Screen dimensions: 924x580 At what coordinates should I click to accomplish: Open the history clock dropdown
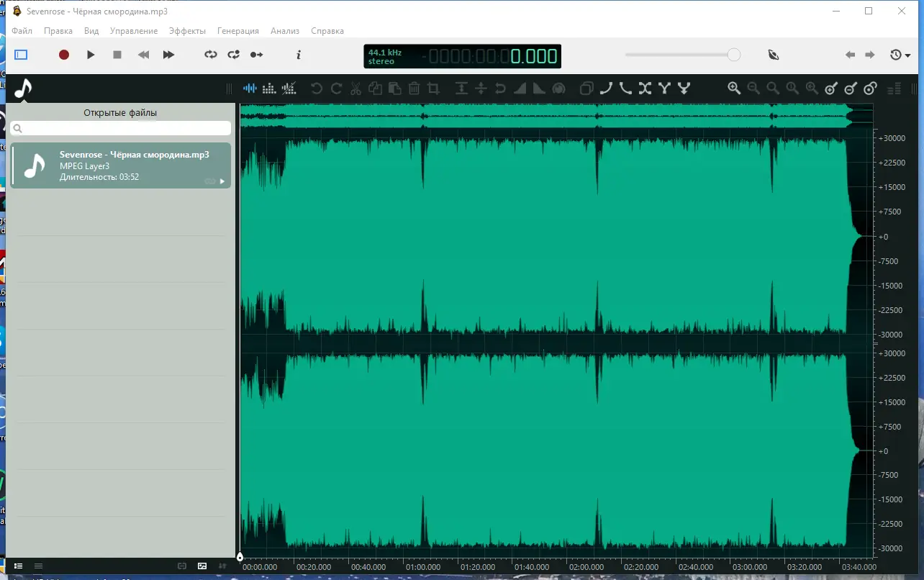point(900,55)
